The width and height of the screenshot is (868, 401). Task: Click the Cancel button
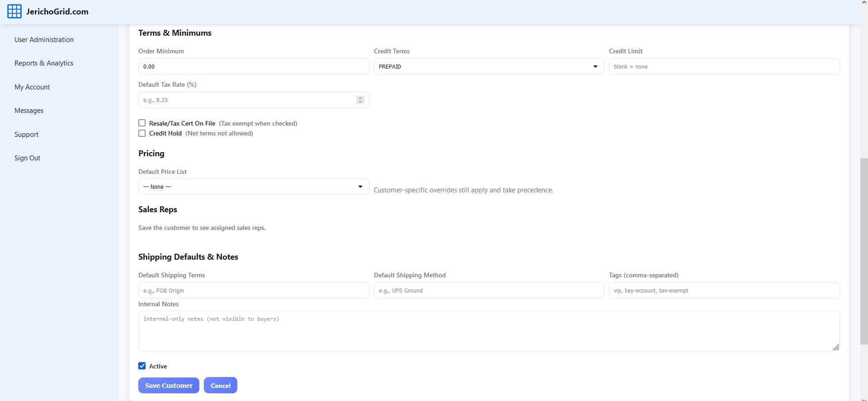coord(220,385)
